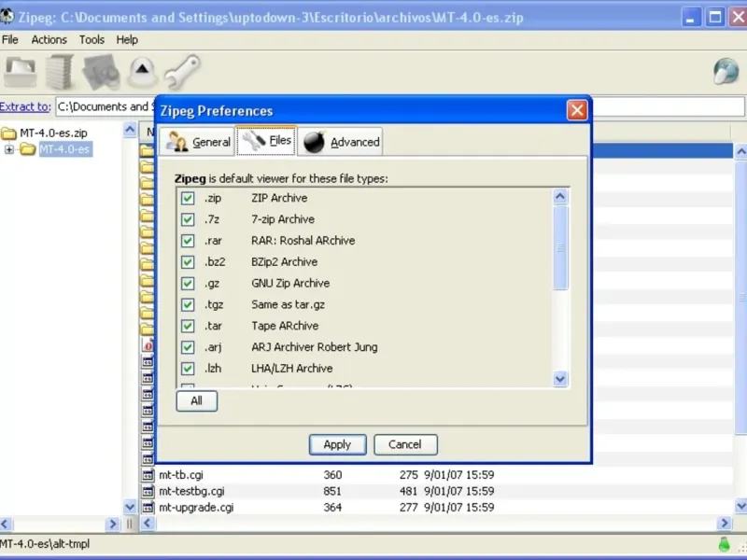Click the stacked papers extract toolbar icon

(60, 72)
